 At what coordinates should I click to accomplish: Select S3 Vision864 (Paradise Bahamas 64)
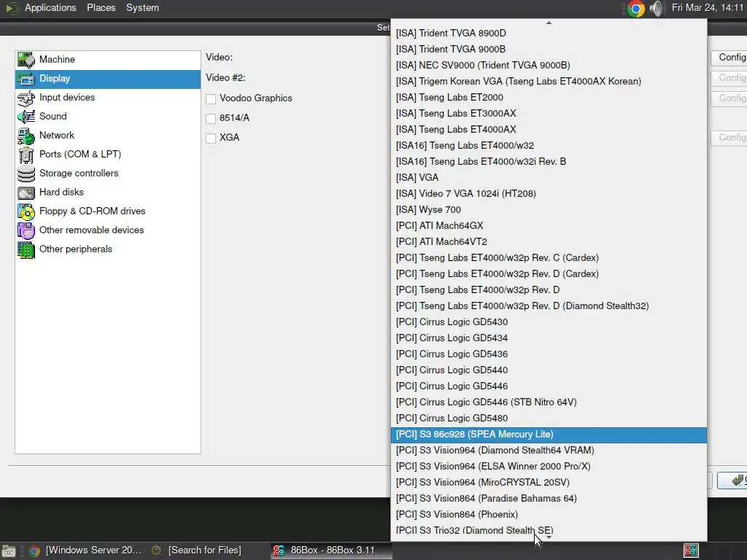tap(549, 499)
